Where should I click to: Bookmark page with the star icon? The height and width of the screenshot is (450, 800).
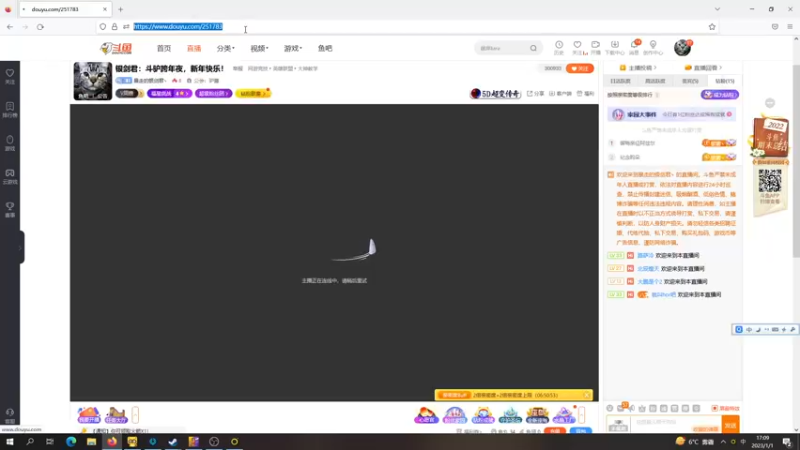click(x=712, y=27)
